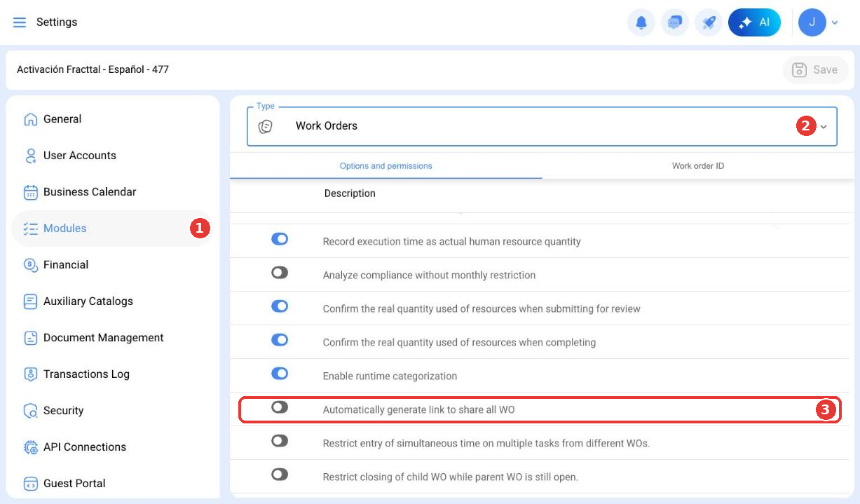This screenshot has width=860, height=504.
Task: Open Guest Portal settings
Action: pos(112,484)
